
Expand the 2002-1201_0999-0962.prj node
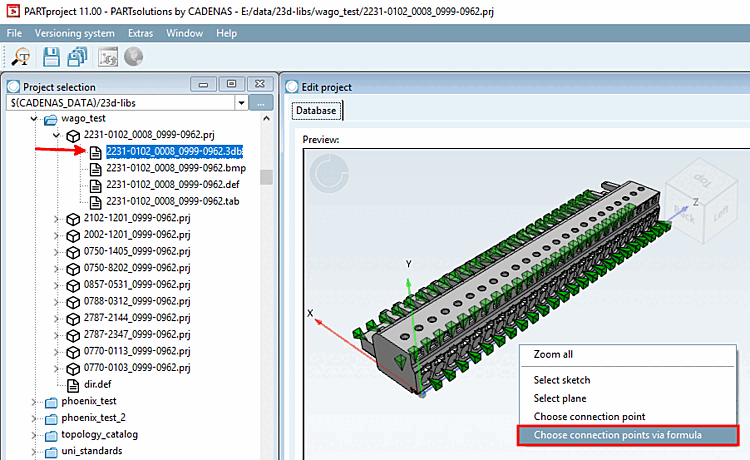coord(56,236)
